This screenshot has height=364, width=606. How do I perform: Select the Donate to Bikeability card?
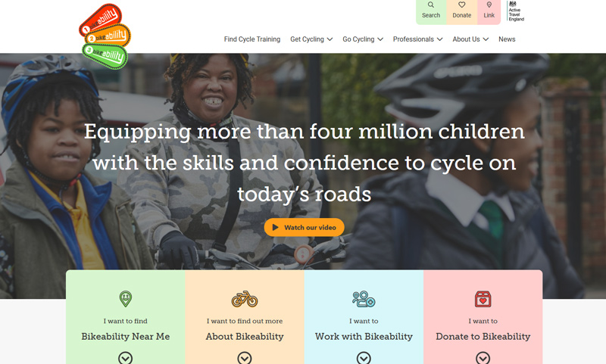coord(483,317)
